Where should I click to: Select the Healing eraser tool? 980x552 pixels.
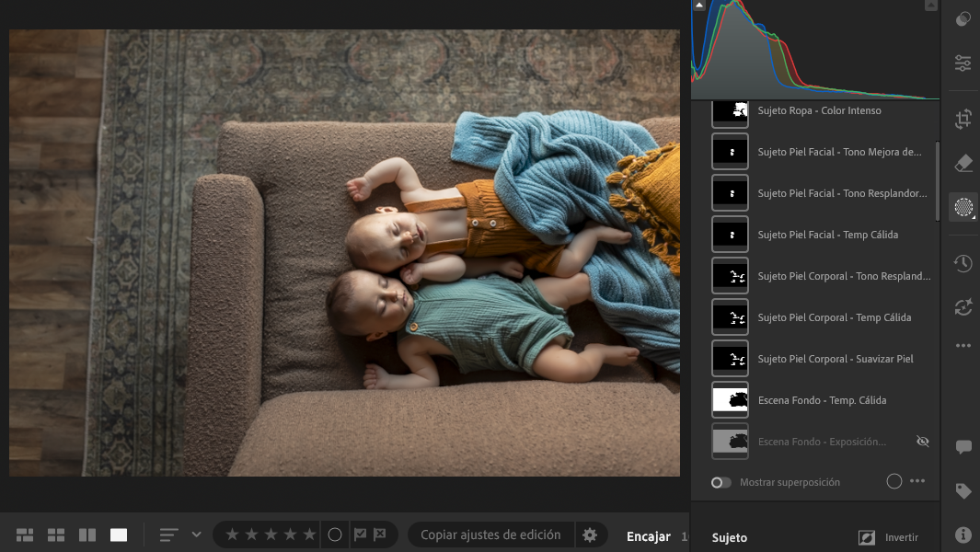point(963,163)
